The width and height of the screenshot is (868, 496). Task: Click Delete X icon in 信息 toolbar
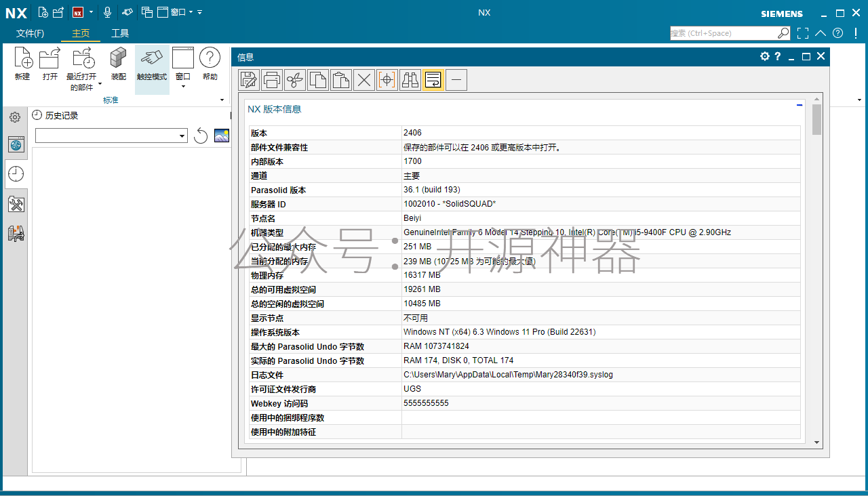[x=364, y=80]
